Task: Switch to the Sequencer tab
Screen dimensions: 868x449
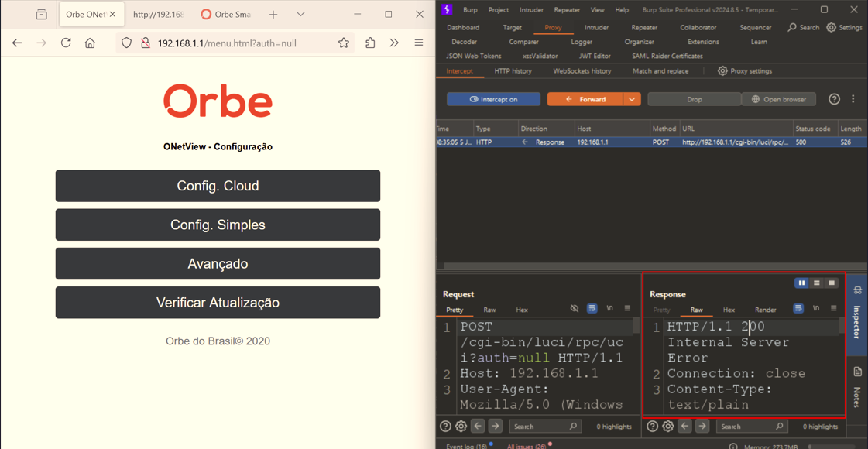Action: coord(756,27)
